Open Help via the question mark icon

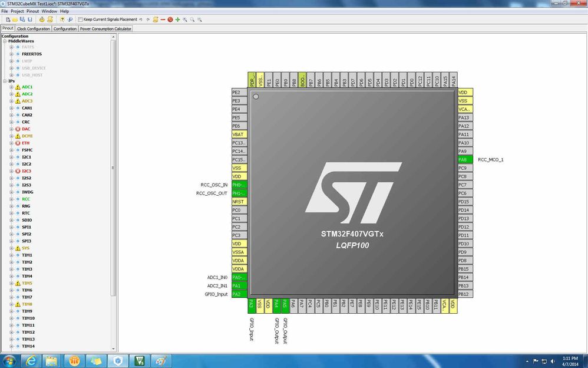pos(62,19)
